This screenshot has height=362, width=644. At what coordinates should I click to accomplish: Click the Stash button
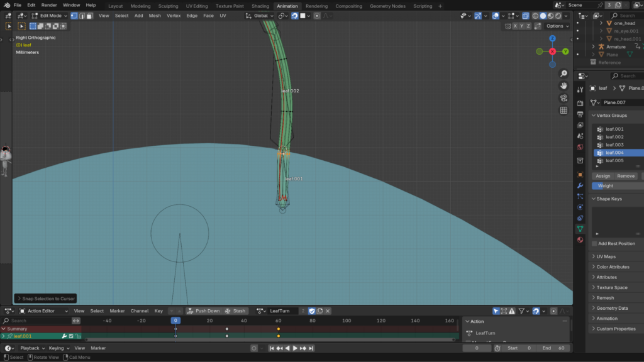235,311
